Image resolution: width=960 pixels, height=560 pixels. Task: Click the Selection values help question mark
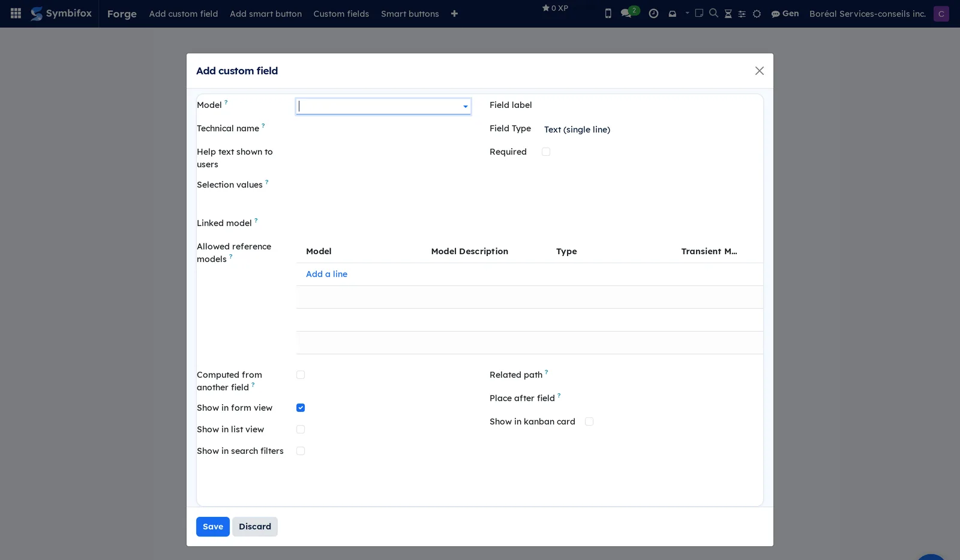pyautogui.click(x=267, y=182)
